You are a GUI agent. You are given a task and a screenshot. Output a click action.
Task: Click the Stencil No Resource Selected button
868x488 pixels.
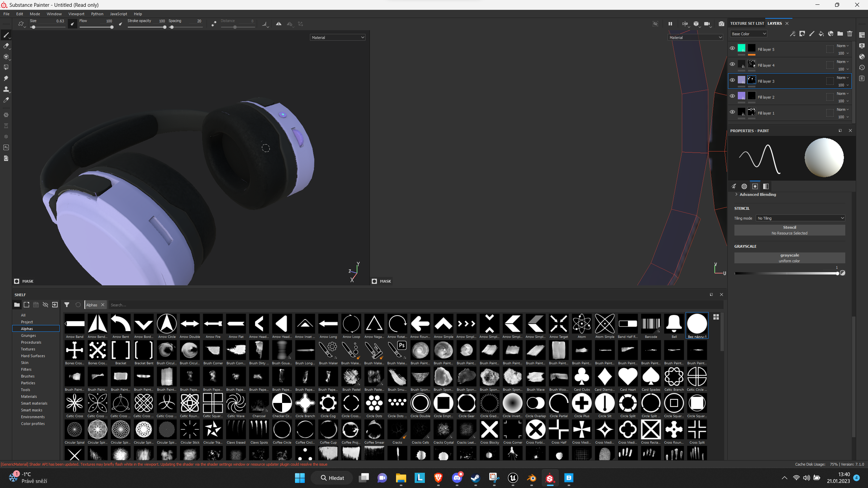point(789,230)
